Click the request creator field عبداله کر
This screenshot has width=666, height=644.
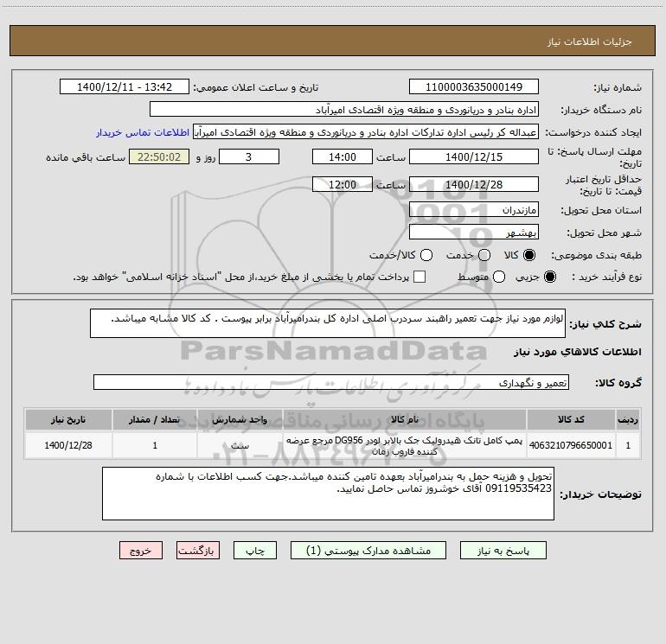point(366,131)
